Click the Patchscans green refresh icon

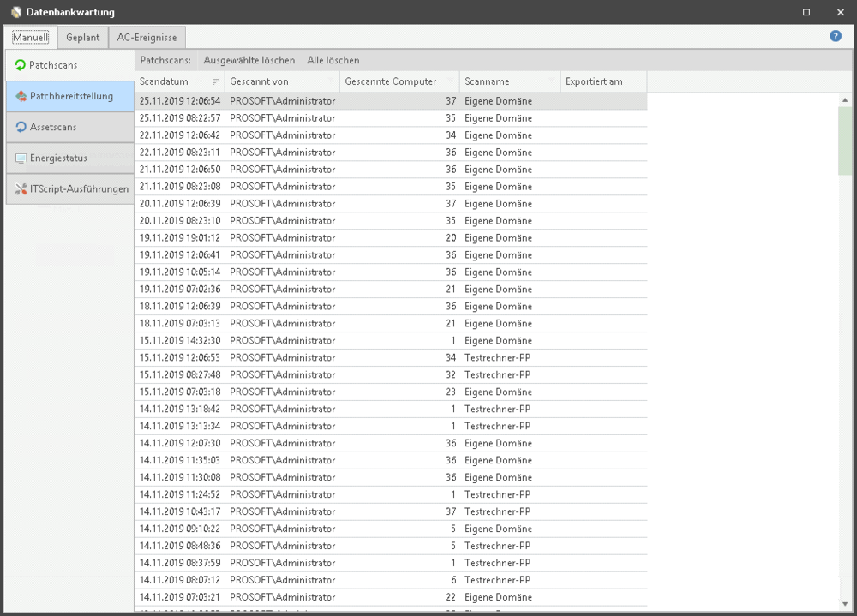pos(21,65)
